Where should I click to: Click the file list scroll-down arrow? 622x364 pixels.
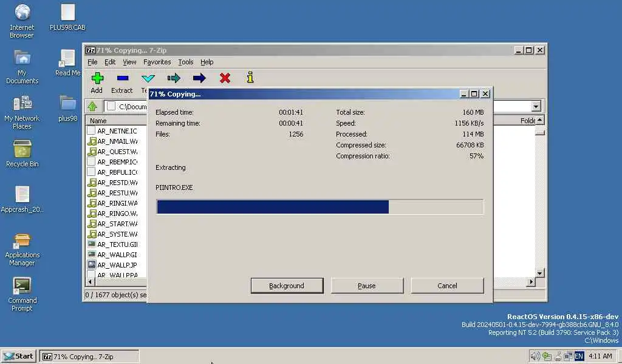click(x=539, y=273)
